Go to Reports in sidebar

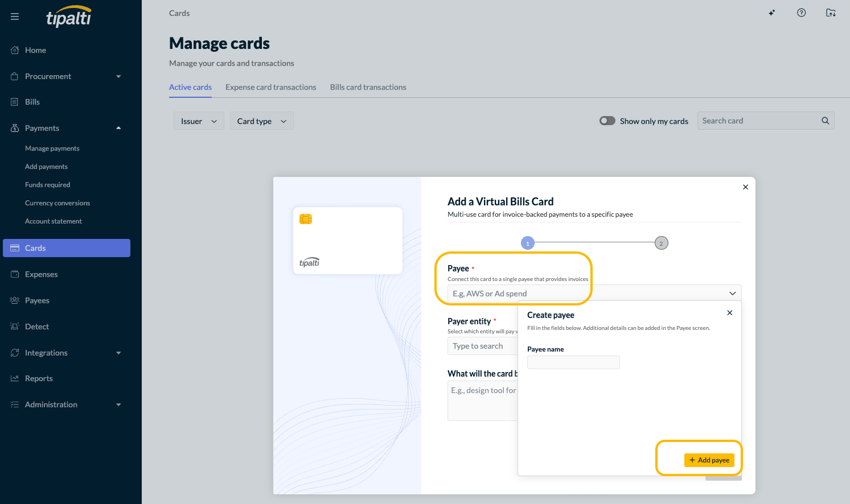pyautogui.click(x=39, y=378)
